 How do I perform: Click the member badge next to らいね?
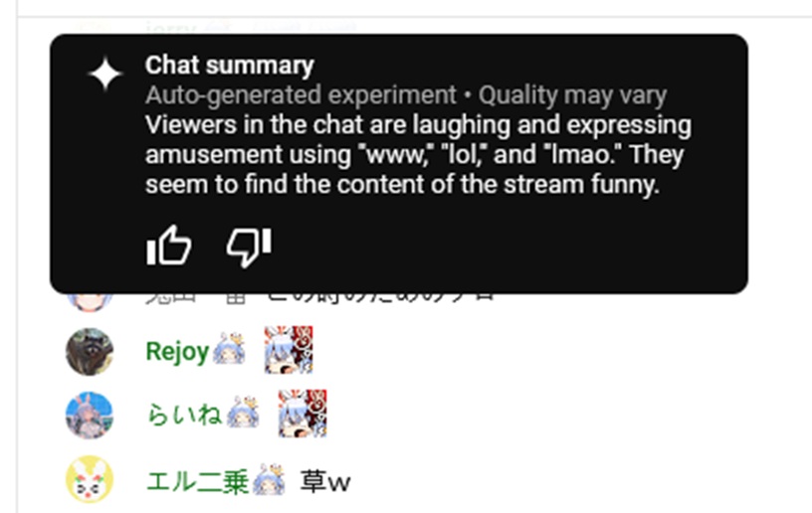tap(243, 413)
